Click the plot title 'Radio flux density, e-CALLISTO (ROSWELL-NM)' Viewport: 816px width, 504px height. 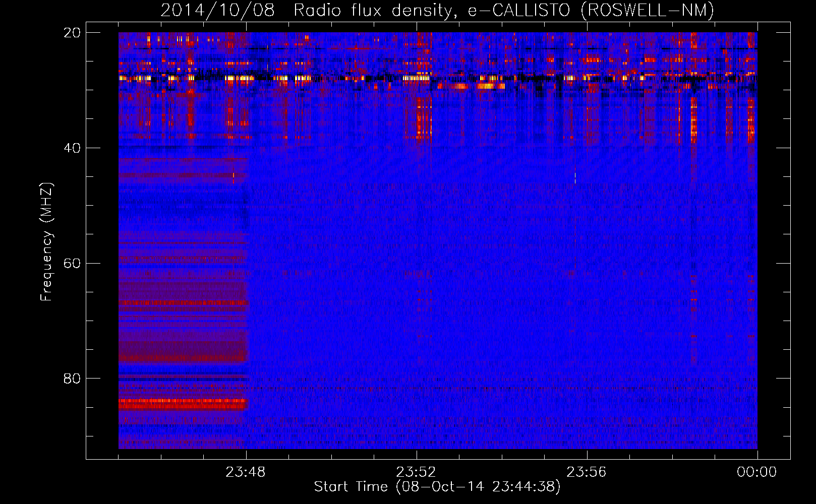pos(504,10)
